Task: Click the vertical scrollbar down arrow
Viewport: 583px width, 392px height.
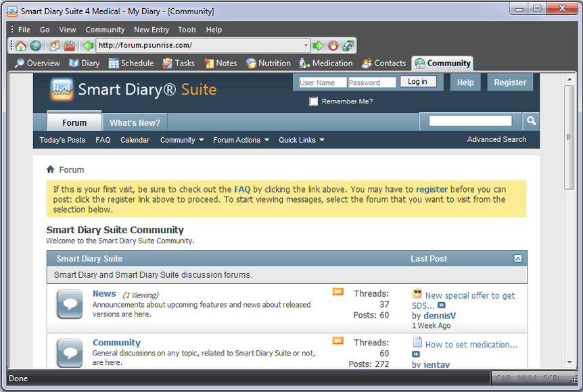Action: coord(569,363)
